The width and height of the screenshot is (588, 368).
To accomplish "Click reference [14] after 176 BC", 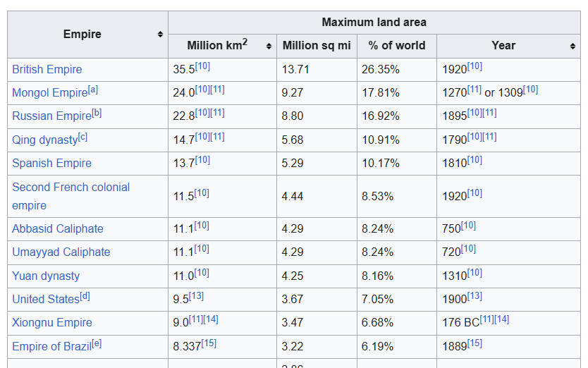I will point(501,319).
